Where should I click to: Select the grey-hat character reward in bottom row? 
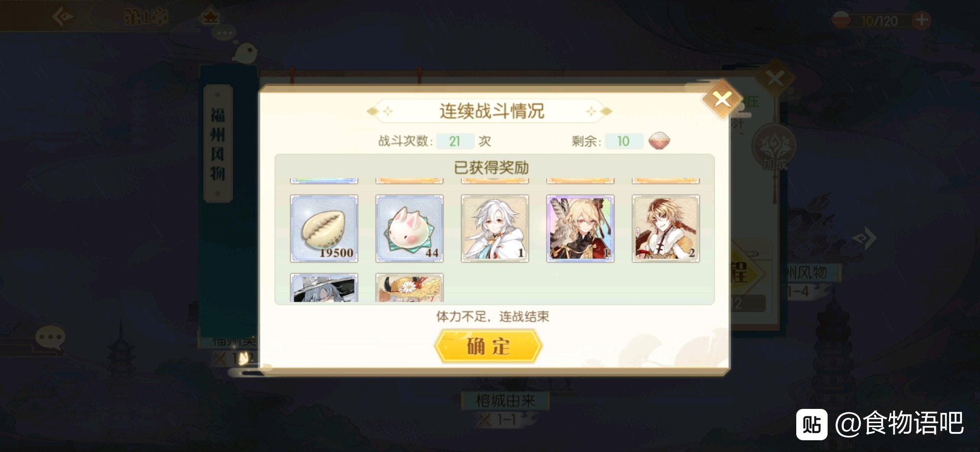click(324, 288)
